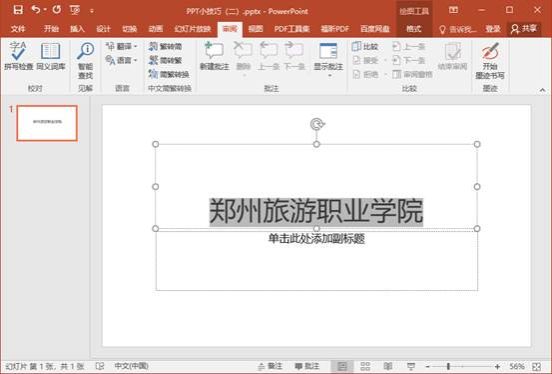Open the 同义词库 thesaurus
This screenshot has width=552, height=374.
point(51,56)
